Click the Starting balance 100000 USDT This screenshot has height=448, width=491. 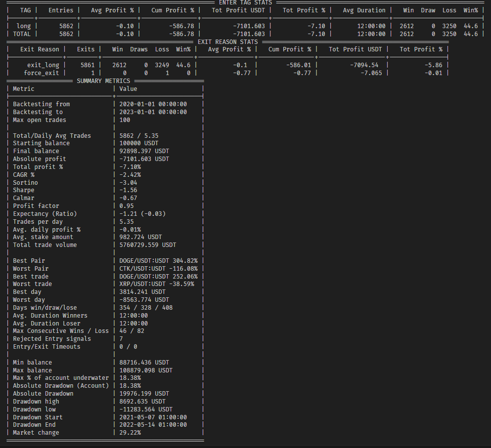(x=139, y=143)
